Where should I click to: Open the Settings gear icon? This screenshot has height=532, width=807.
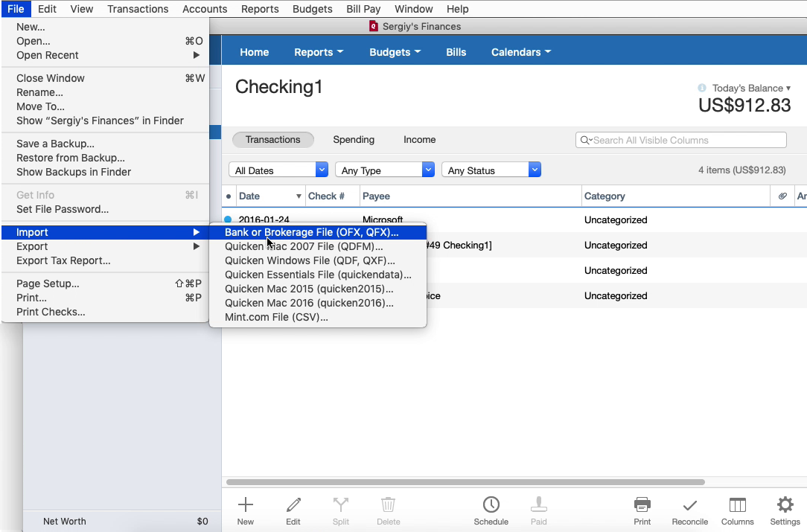click(x=785, y=504)
